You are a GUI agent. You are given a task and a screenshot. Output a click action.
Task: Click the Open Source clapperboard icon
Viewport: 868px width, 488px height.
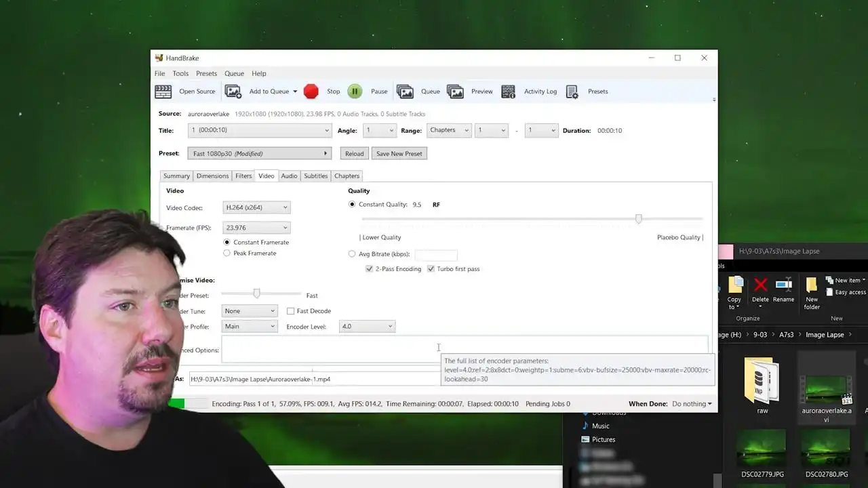[x=163, y=91]
